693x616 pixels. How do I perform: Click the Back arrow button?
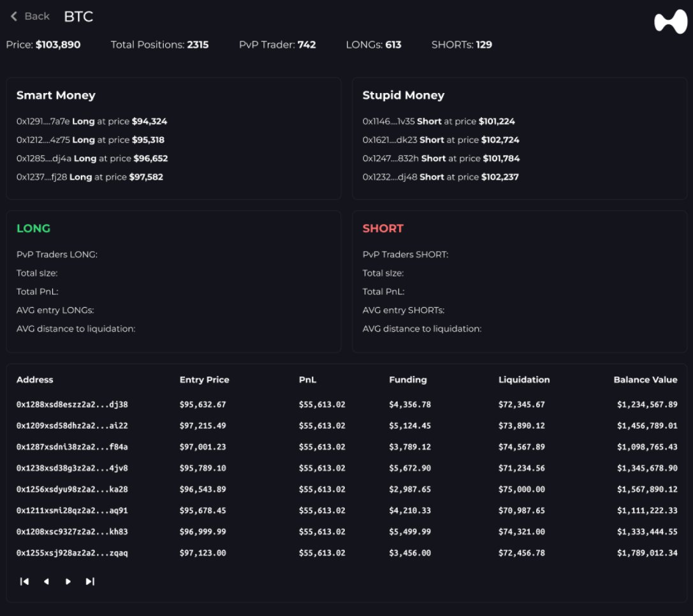point(30,17)
